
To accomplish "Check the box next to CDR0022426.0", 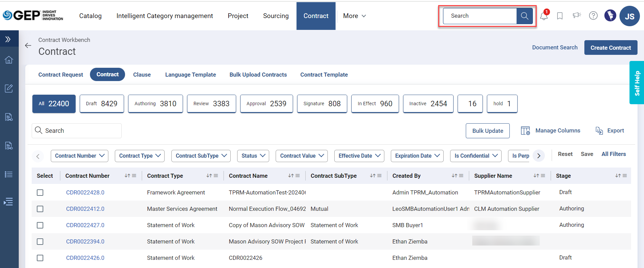I will coord(40,258).
